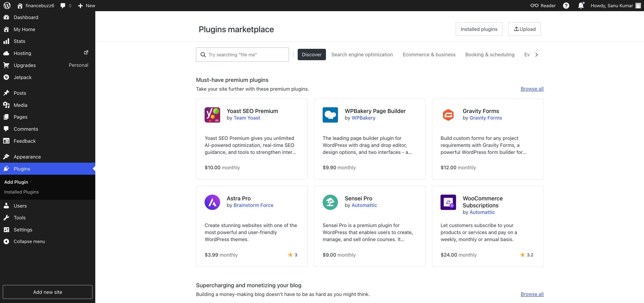Open WooCommerce Subscriptions logo thumbnail

(448, 202)
